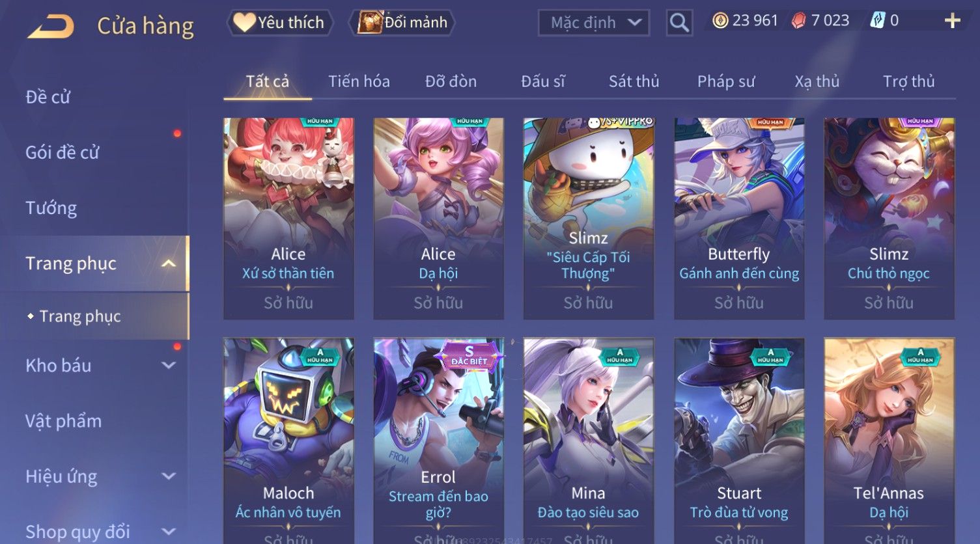Viewport: 980px width, 544px height.
Task: Open the Stuart Trò đùa tử vong skin card
Action: (739, 441)
